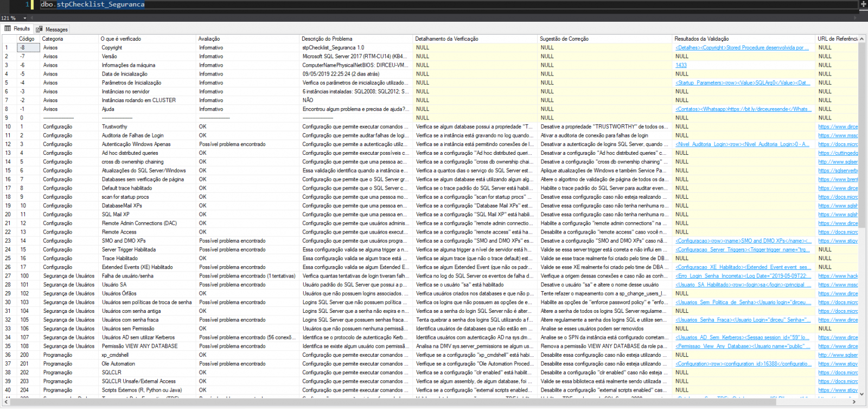The height and width of the screenshot is (409, 868).
Task: Click the query editor text 'dbo.stpChecklist_Seguranca'
Action: tap(93, 4)
